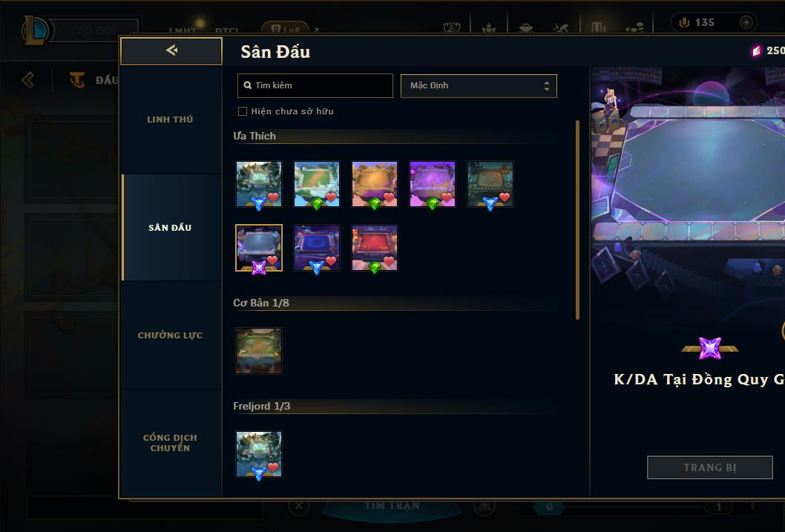Screen dimensions: 785x532
Task: Select the selected K/DA arena thumbnail
Action: coord(259,249)
